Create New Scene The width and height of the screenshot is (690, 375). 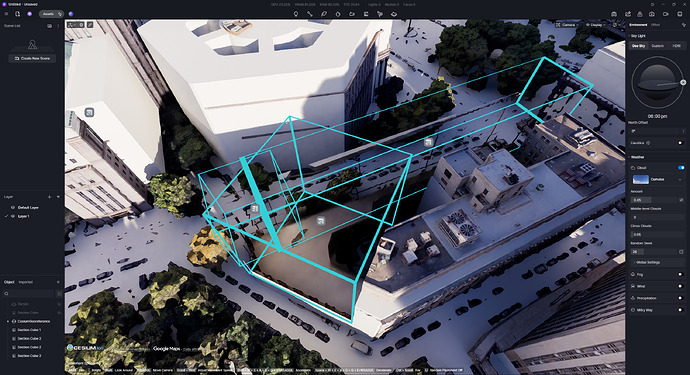tap(32, 58)
